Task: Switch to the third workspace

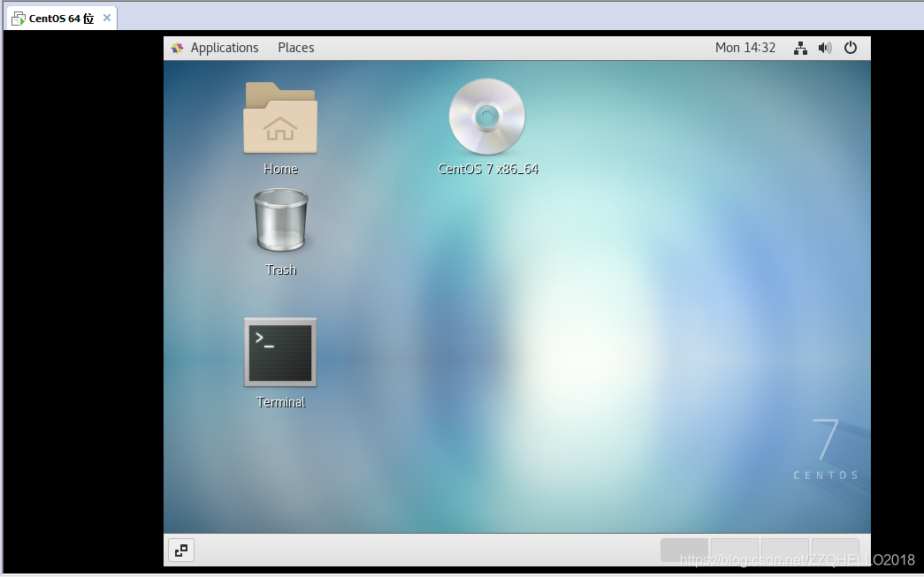Action: tap(785, 550)
